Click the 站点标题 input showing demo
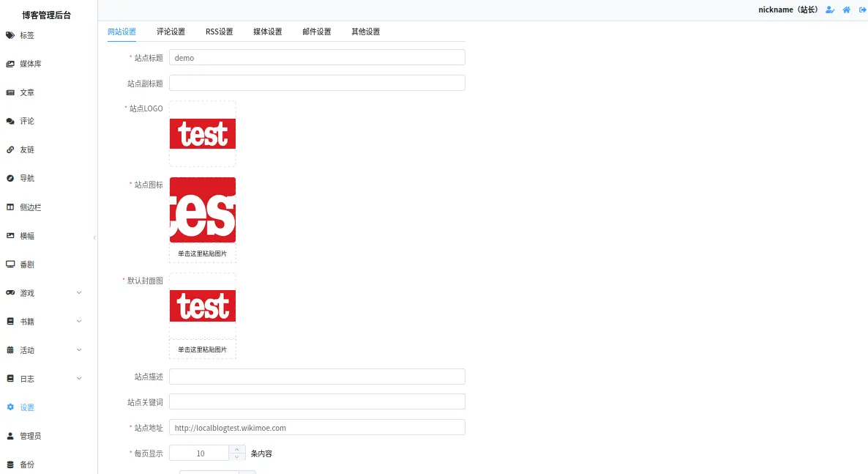 point(316,57)
